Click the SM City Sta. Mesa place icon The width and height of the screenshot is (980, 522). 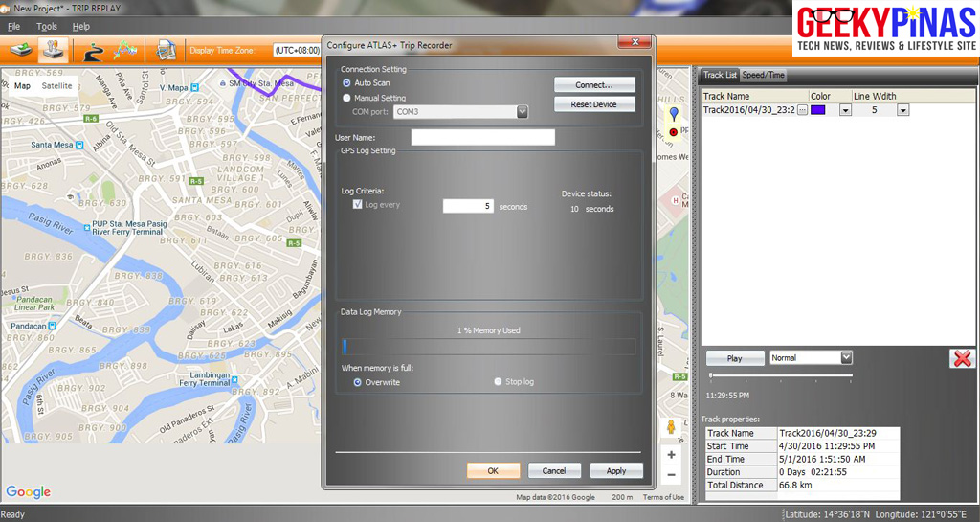tap(222, 83)
